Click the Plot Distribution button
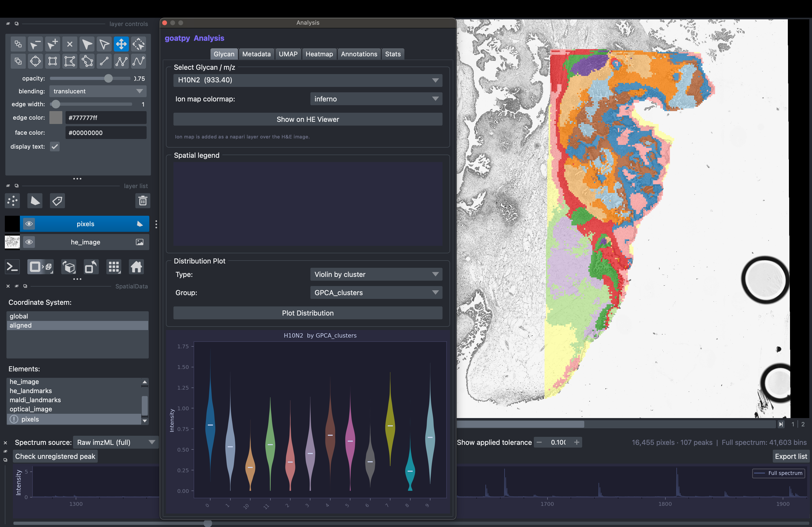 [308, 313]
